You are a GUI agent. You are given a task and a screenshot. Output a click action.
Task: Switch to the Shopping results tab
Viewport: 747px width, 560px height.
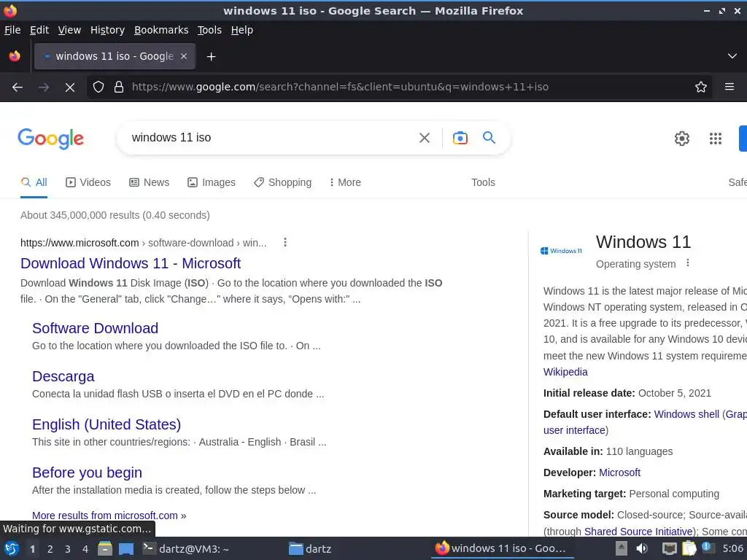click(x=282, y=182)
